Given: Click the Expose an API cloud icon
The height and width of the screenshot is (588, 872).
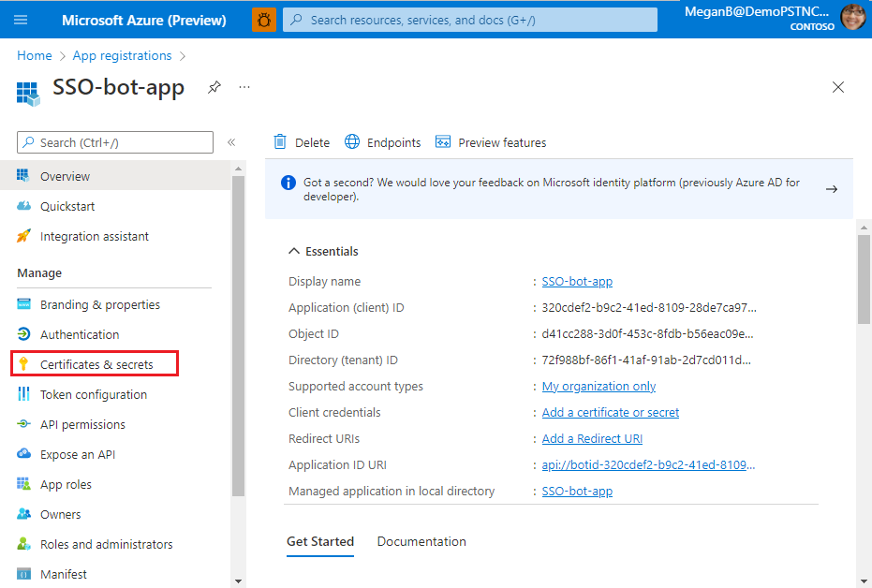Looking at the screenshot, I should click(23, 453).
